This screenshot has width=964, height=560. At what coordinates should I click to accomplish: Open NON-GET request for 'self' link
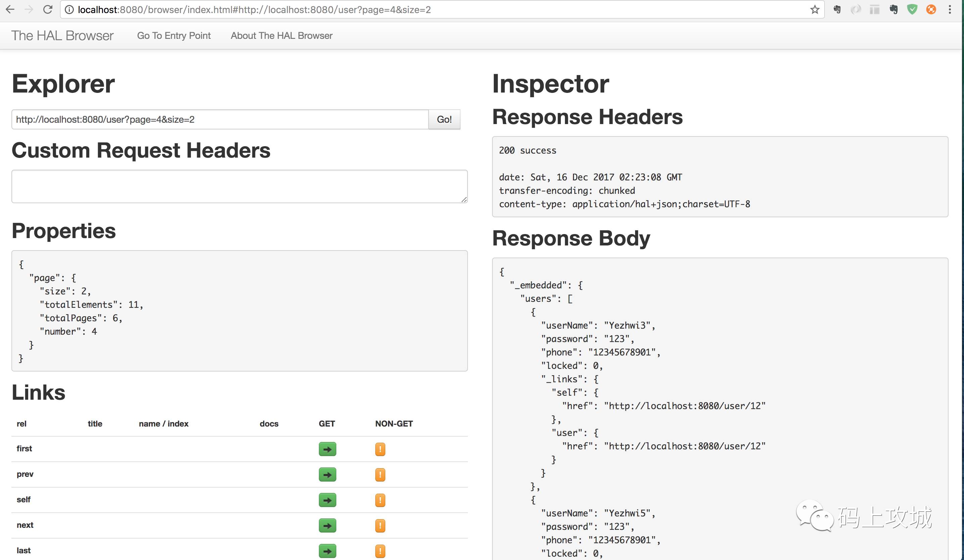pyautogui.click(x=380, y=500)
